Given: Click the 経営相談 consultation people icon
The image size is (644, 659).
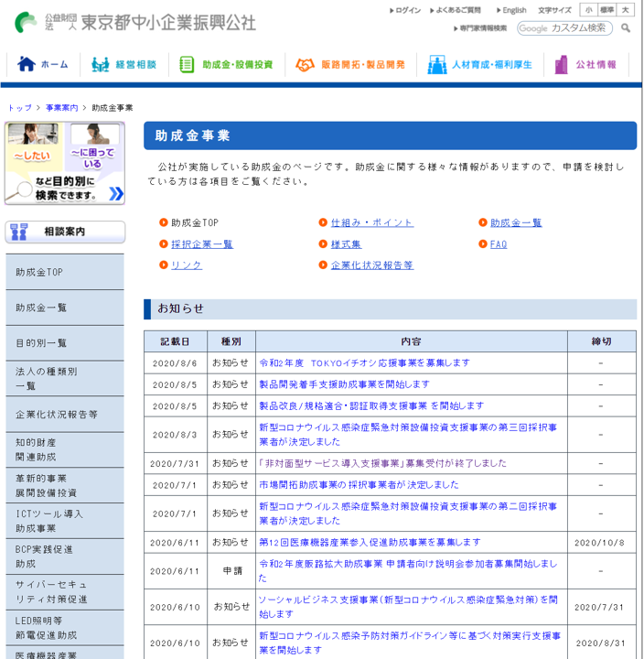Looking at the screenshot, I should point(100,64).
